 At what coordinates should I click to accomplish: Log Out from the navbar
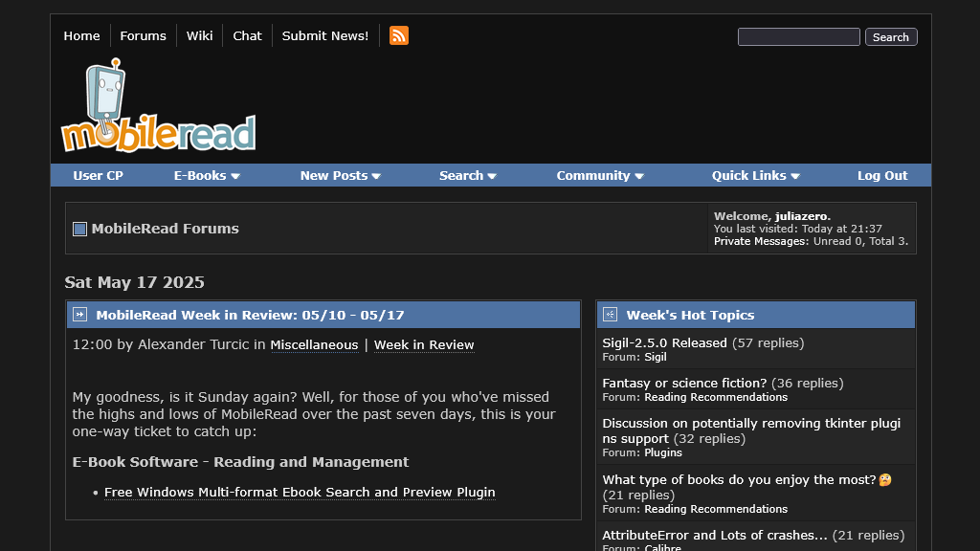[x=882, y=176]
